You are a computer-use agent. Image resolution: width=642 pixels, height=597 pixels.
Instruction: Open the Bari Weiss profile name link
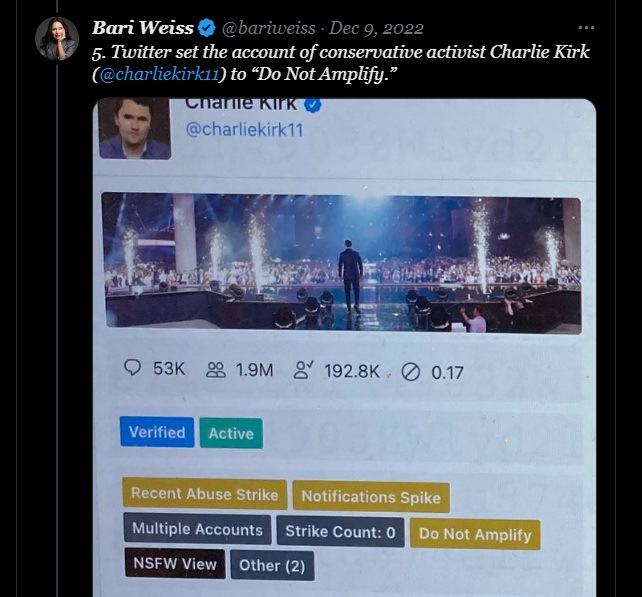point(142,28)
